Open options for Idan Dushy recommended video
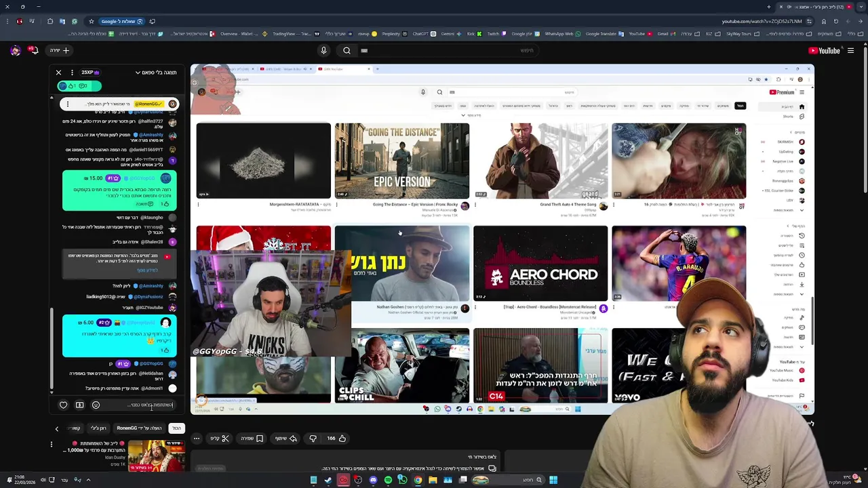 (52, 445)
